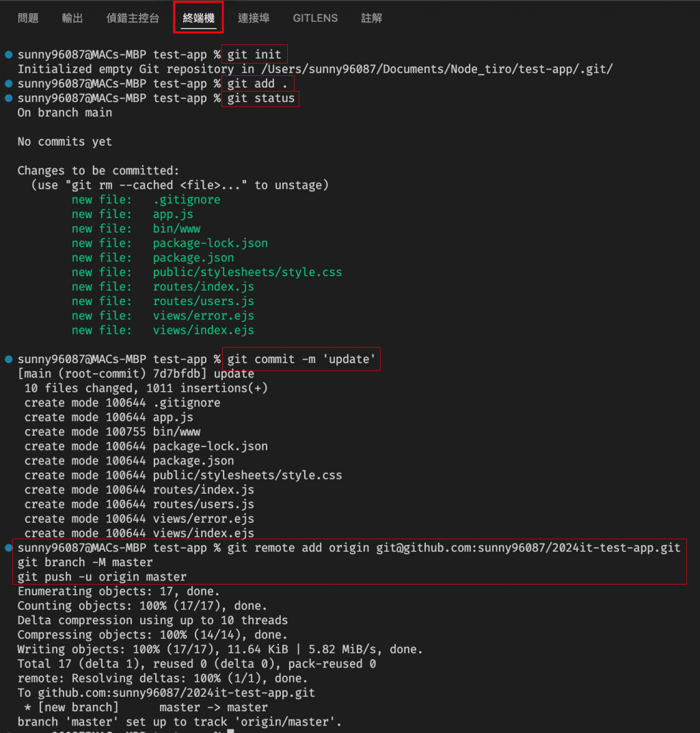Click command marker beside git commit
This screenshot has width=700, height=733.
click(8, 359)
